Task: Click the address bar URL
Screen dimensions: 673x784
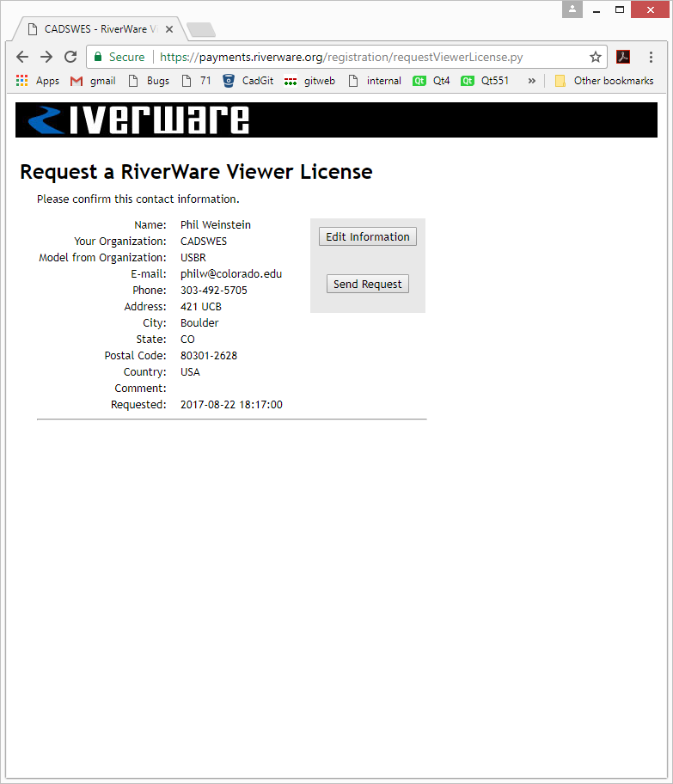Action: (x=341, y=57)
